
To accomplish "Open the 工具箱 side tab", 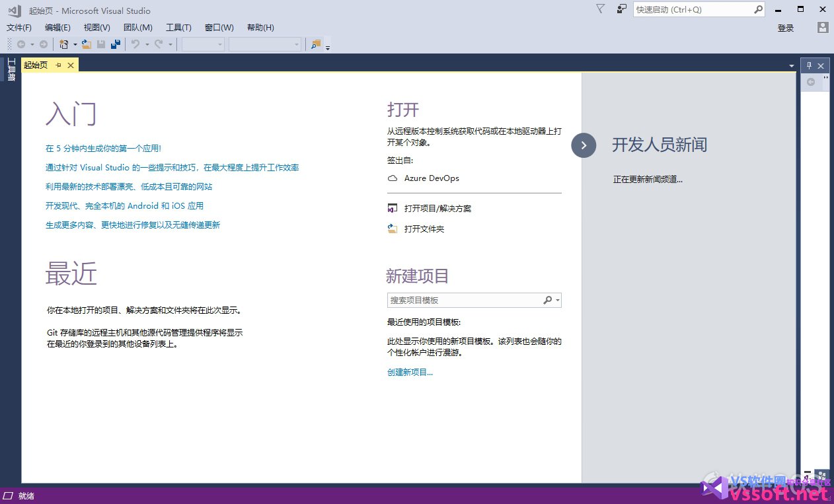I will tap(11, 70).
